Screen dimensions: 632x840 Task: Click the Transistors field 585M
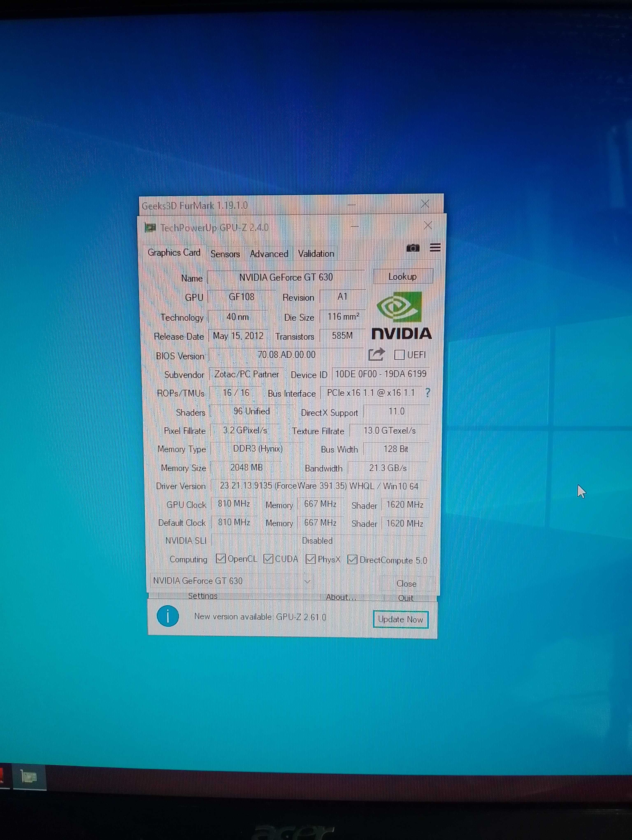point(342,336)
